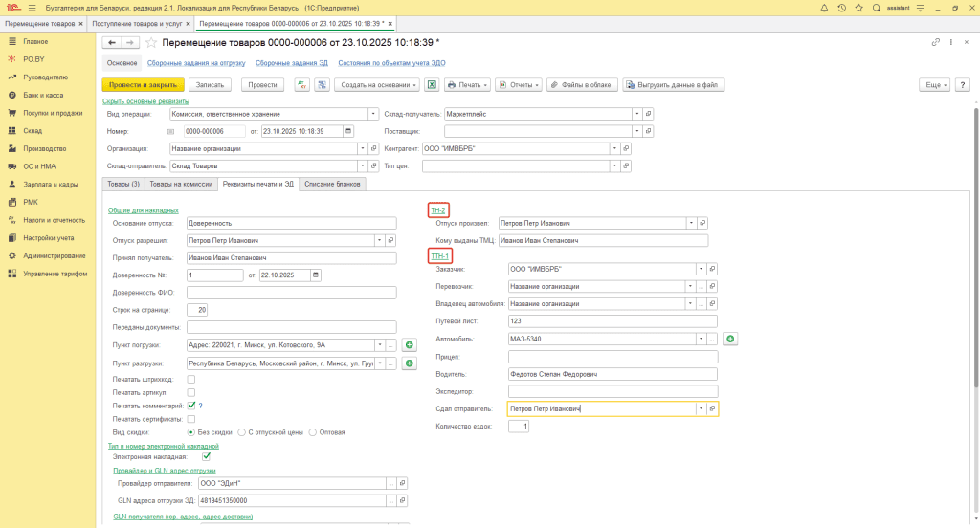This screenshot has width=980, height=528.
Task: Click the back navigation arrow
Action: tap(111, 43)
